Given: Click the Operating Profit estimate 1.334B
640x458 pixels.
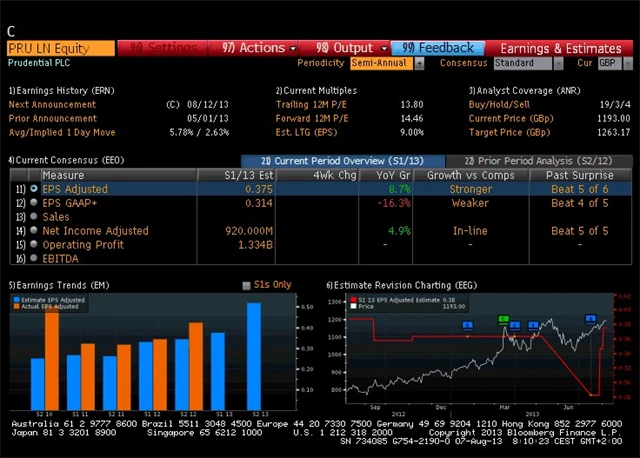Looking at the screenshot, I should click(x=256, y=245).
